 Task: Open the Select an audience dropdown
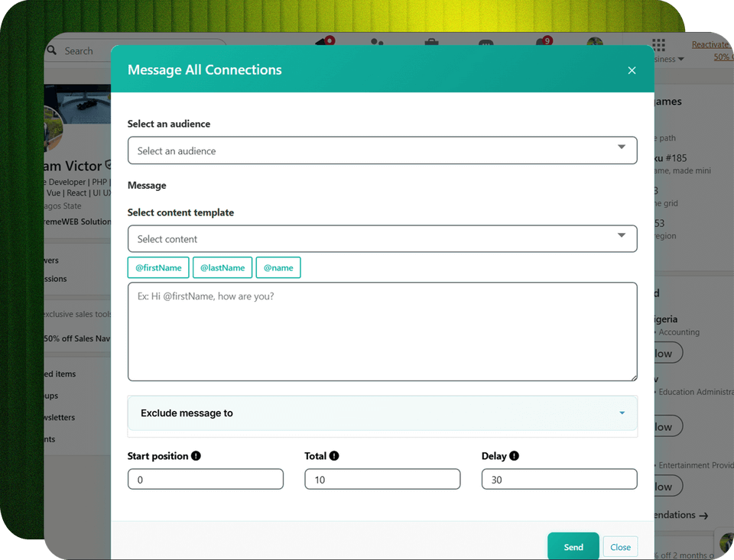tap(382, 151)
